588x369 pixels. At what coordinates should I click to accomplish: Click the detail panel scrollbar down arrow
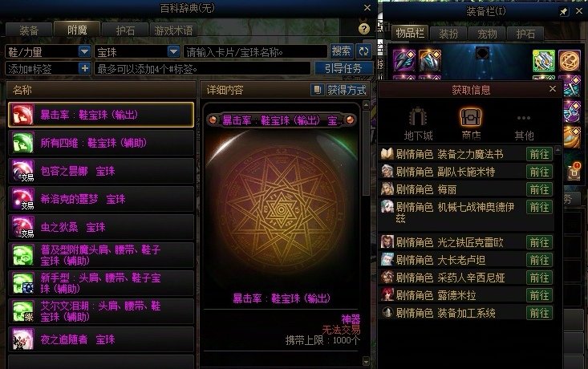coord(366,362)
